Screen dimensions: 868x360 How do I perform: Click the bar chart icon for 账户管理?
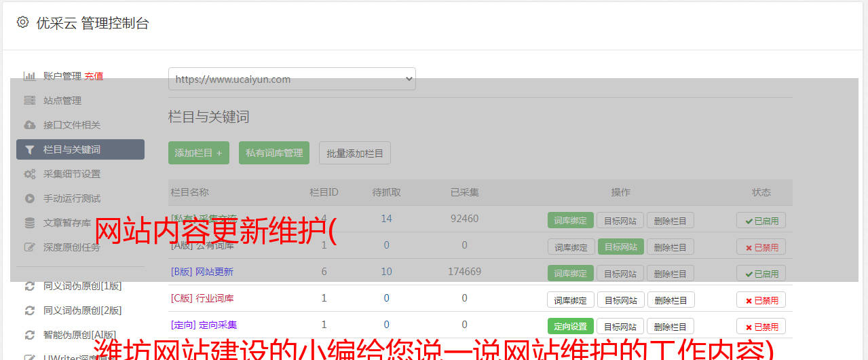pos(30,76)
